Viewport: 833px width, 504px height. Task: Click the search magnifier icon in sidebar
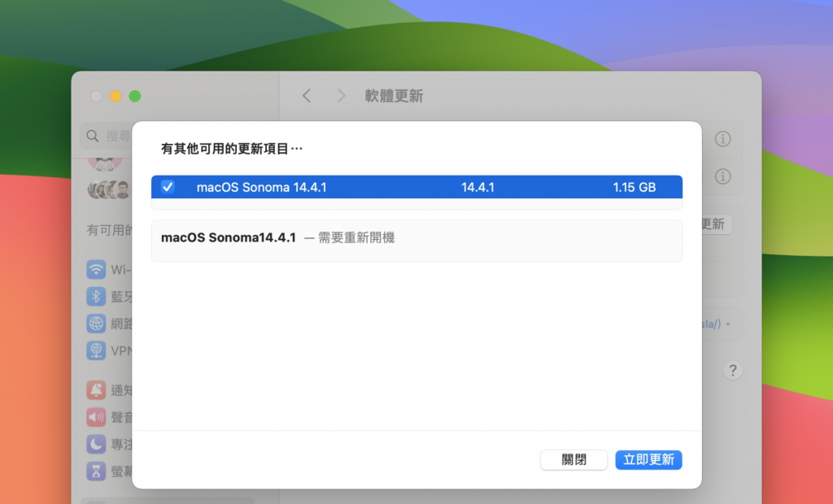tap(93, 136)
